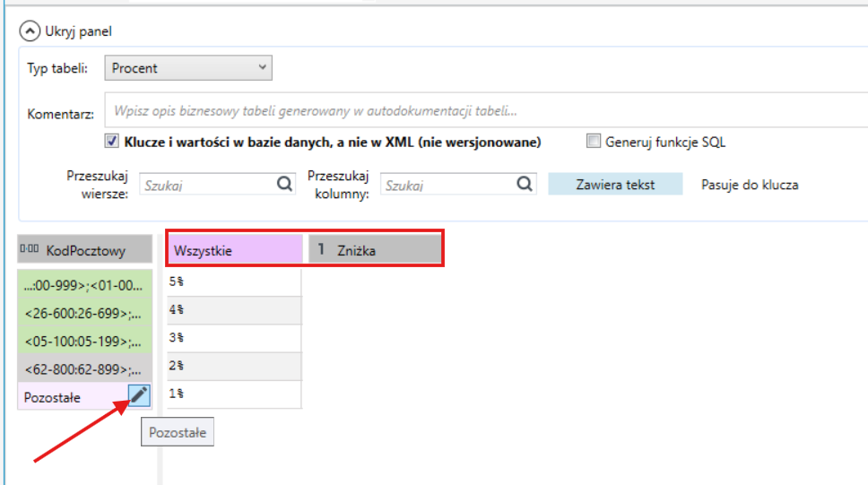Screen dimensions: 868x485
Task: Select Zawiera tekst search mode
Action: [x=615, y=185]
